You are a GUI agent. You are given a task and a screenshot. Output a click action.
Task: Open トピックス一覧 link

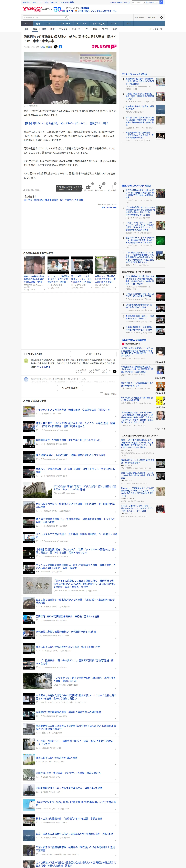click(155, 29)
